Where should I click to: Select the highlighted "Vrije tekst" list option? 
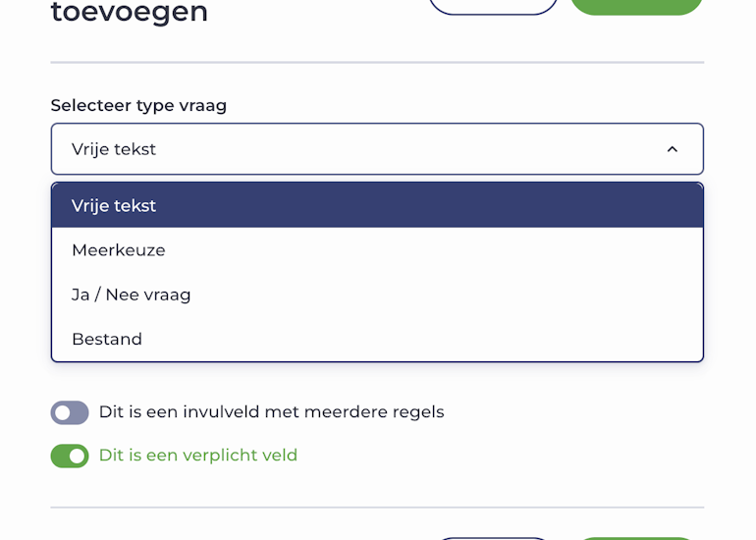coord(377,205)
